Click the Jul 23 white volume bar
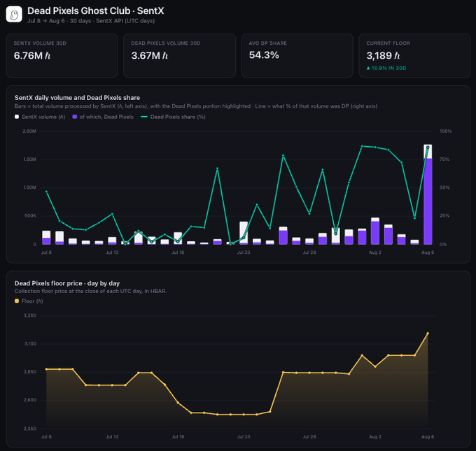 pyautogui.click(x=244, y=231)
